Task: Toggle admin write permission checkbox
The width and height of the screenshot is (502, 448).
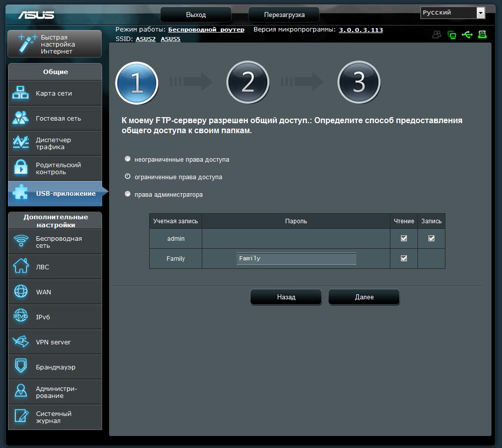Action: [431, 238]
